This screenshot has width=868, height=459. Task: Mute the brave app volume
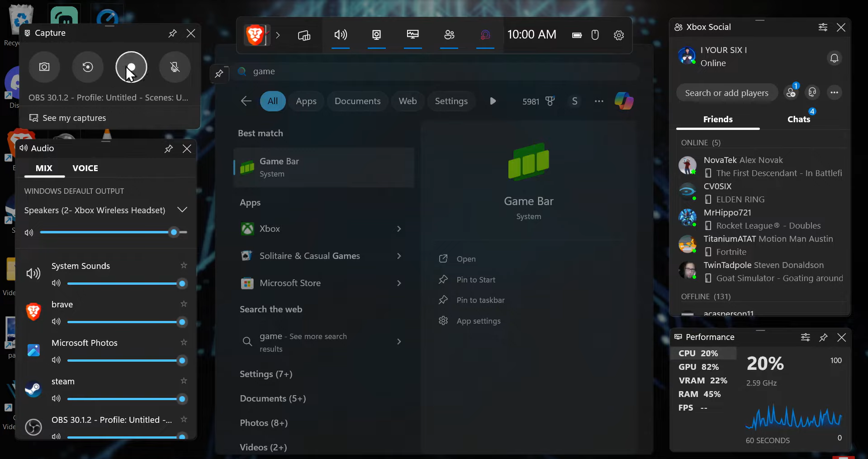pos(56,322)
